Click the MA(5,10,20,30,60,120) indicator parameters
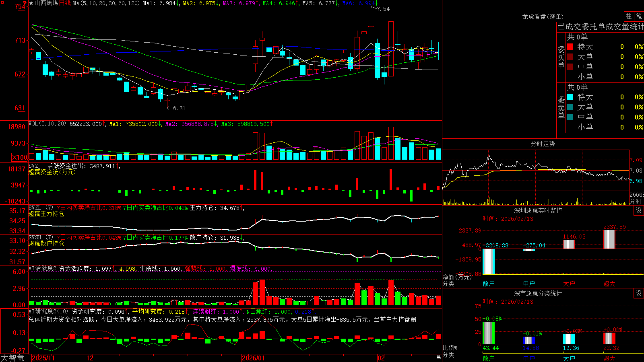Screen dimensions: 644x362 click(106, 3)
